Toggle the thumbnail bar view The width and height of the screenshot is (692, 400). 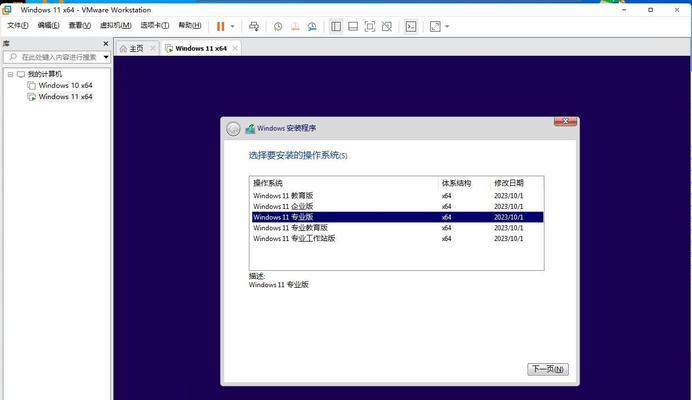pyautogui.click(x=353, y=26)
